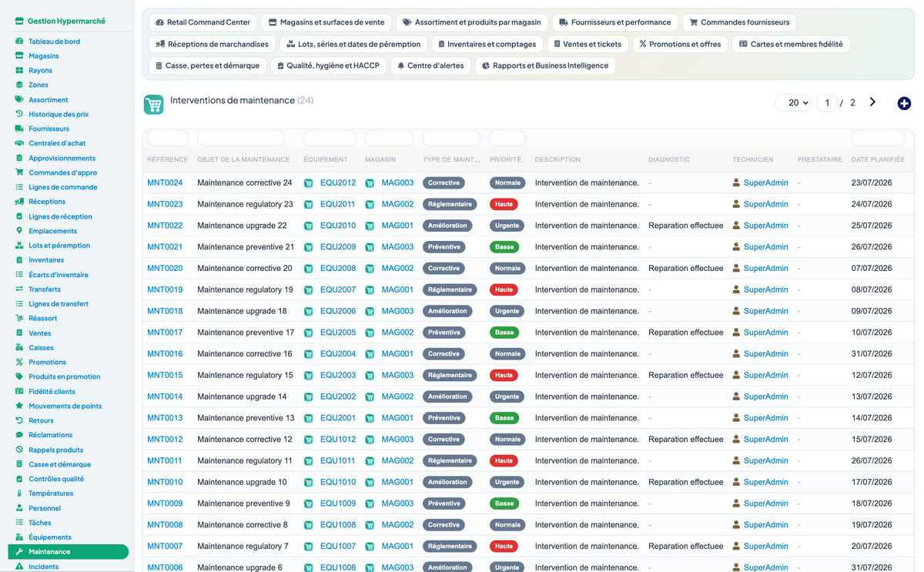Open Rappels produits in sidebar
Image resolution: width=924 pixels, height=572 pixels.
click(56, 450)
